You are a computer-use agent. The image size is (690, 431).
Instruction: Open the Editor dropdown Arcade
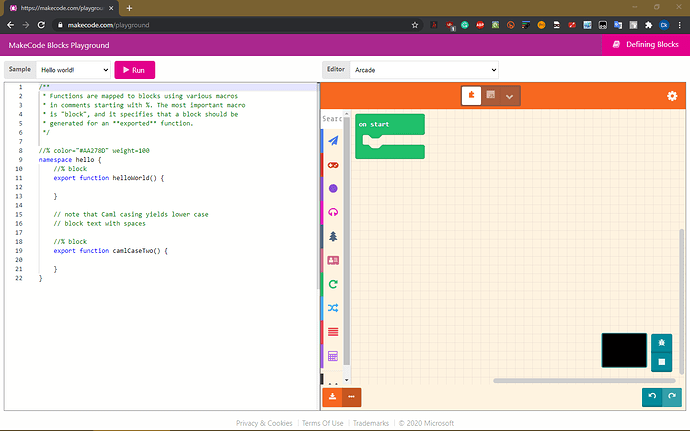pyautogui.click(x=424, y=70)
